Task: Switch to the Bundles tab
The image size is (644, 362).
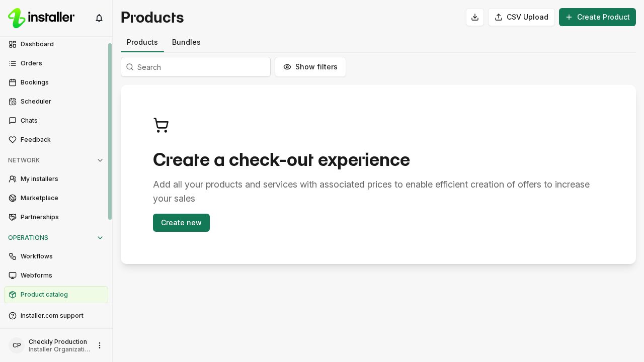Action: point(186,42)
